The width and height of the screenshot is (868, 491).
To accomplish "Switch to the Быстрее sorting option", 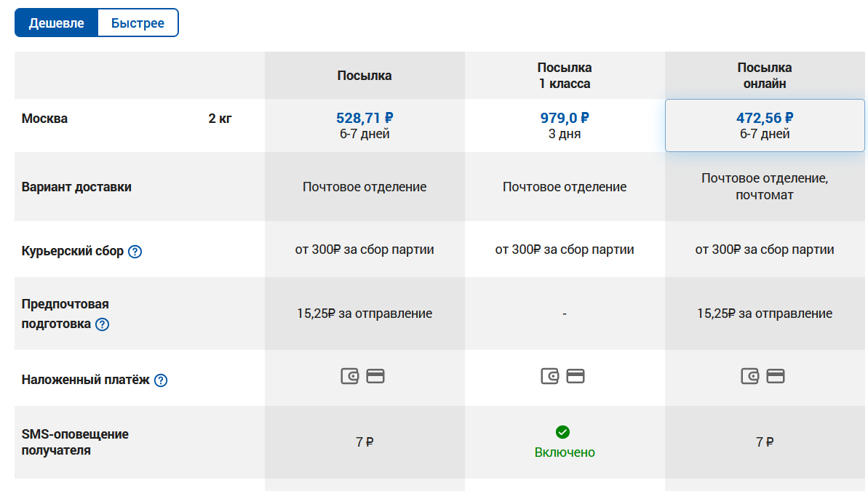I will pyautogui.click(x=138, y=23).
